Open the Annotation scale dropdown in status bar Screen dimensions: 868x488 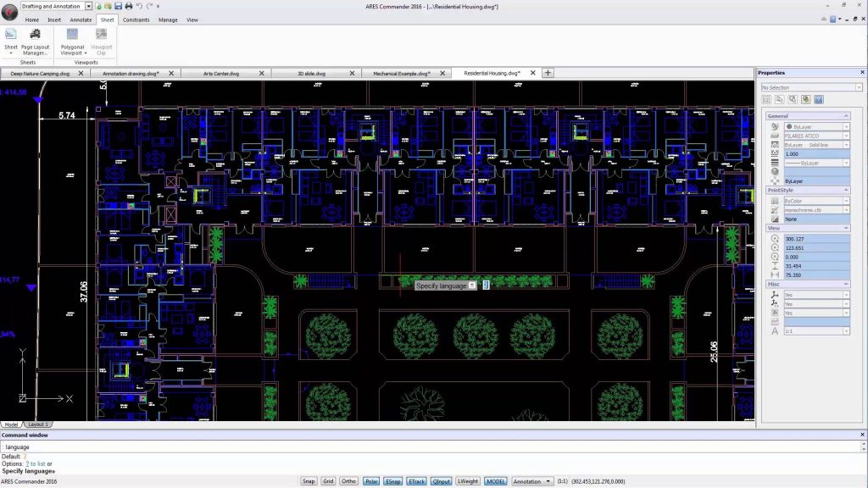[x=532, y=481]
